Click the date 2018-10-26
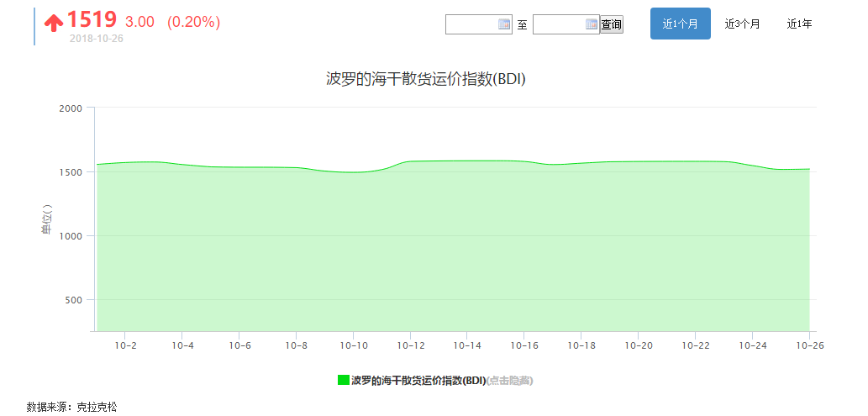Image resolution: width=868 pixels, height=416 pixels. click(97, 38)
